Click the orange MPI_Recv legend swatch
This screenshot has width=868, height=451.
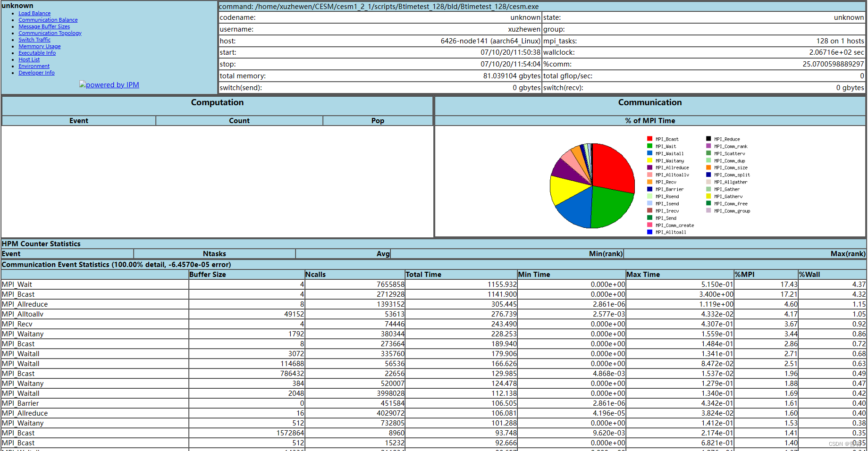pyautogui.click(x=650, y=182)
